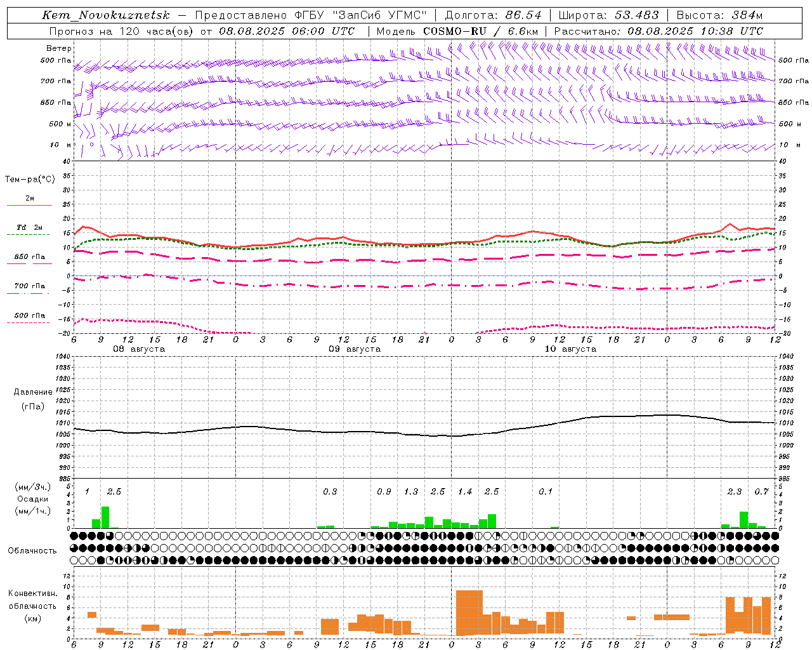Click the Давление panel label
Image resolution: width=812 pixels, height=650 pixels.
point(33,392)
